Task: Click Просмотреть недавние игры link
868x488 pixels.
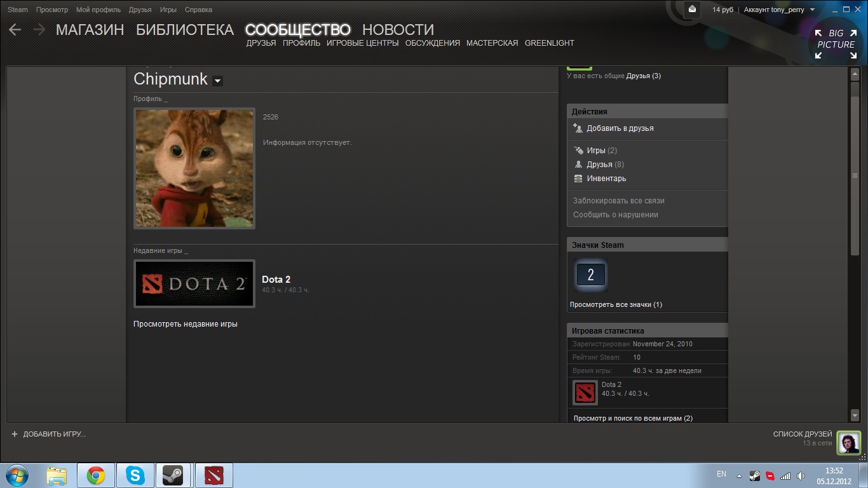Action: point(186,324)
